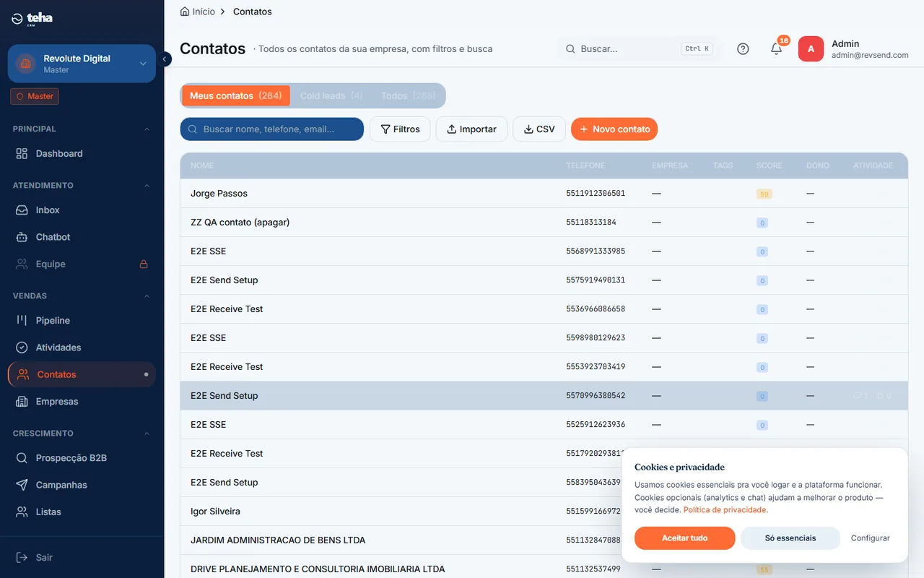Collapse the sidebar with round arrow button
Image resolution: width=924 pixels, height=578 pixels.
[165, 59]
